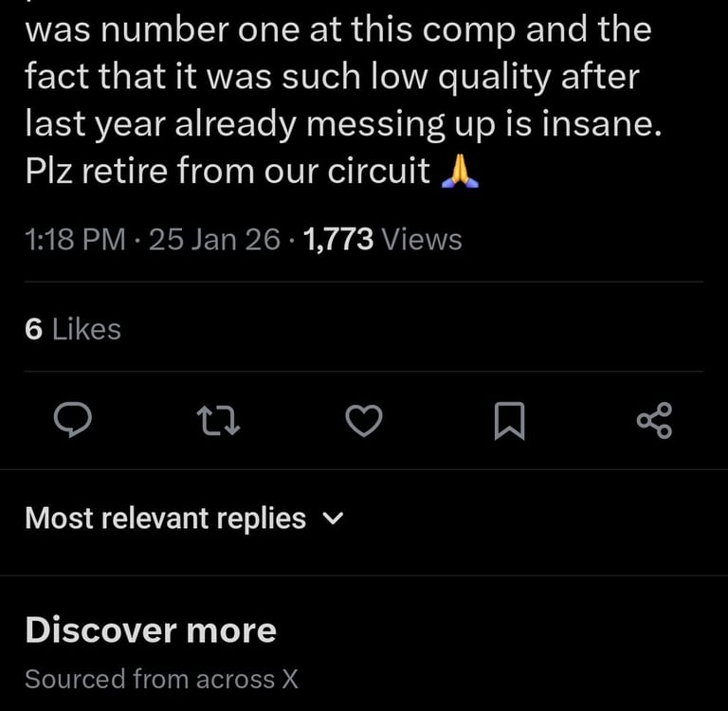Like the post with the heart icon
728x711 pixels.
(x=363, y=420)
